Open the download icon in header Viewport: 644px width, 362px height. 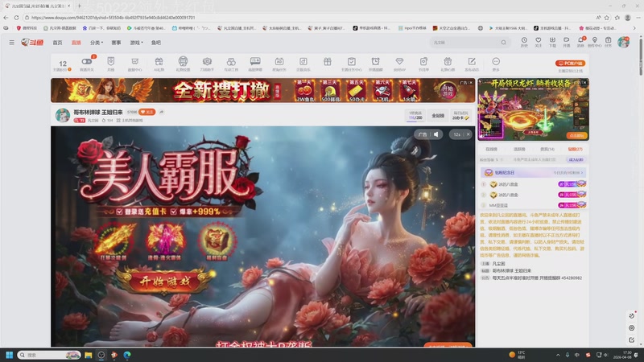click(552, 42)
